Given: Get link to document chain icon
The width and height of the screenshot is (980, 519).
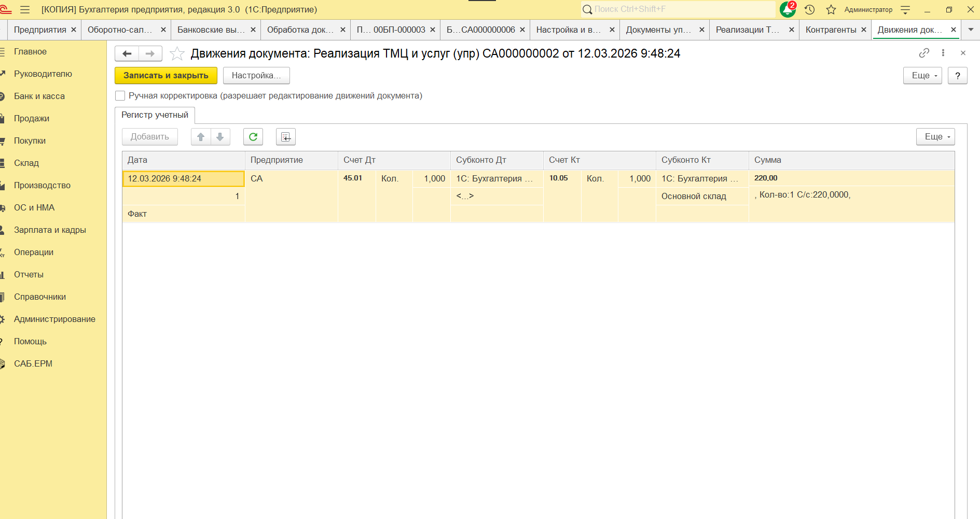Looking at the screenshot, I should 924,53.
